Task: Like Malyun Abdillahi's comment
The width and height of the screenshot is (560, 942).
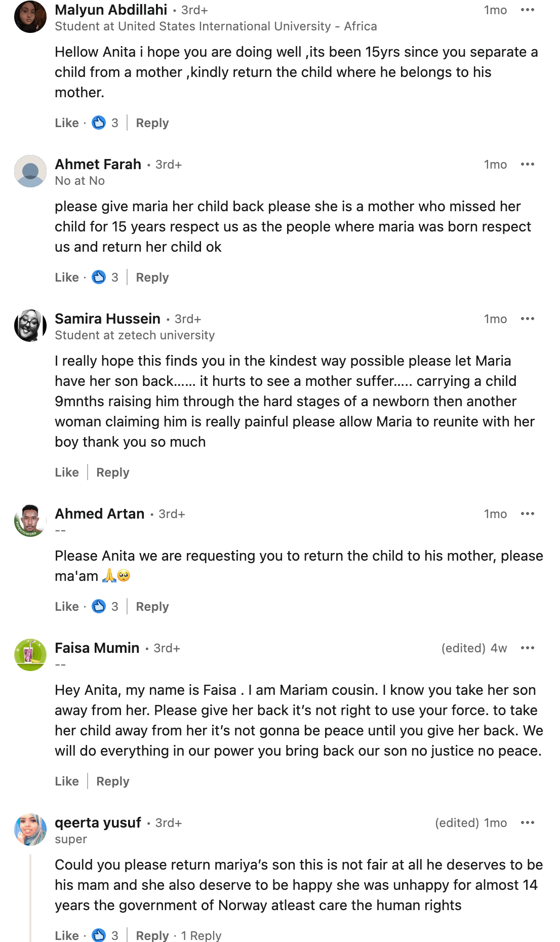Action: [67, 123]
